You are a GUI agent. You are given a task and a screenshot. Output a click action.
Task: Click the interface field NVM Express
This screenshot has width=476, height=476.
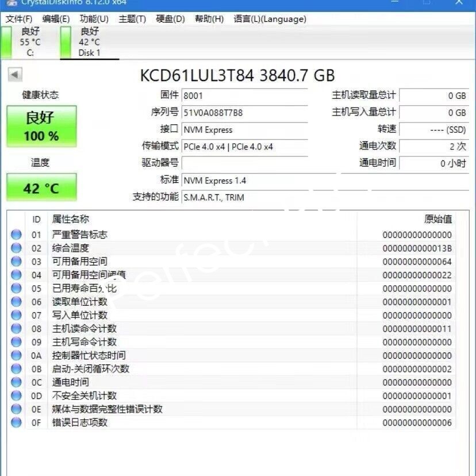[x=245, y=130]
